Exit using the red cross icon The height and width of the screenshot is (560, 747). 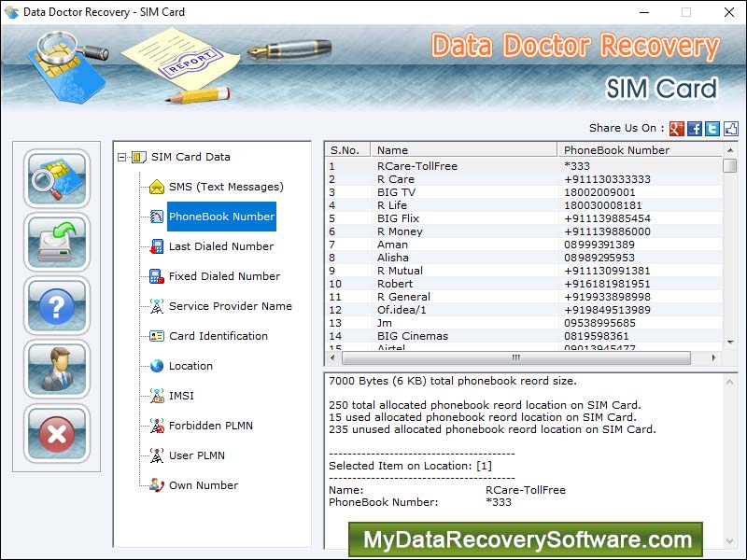click(x=57, y=433)
